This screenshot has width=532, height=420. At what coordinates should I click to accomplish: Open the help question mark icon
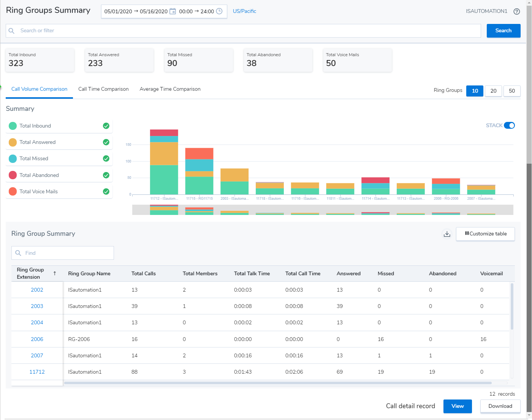(x=517, y=11)
